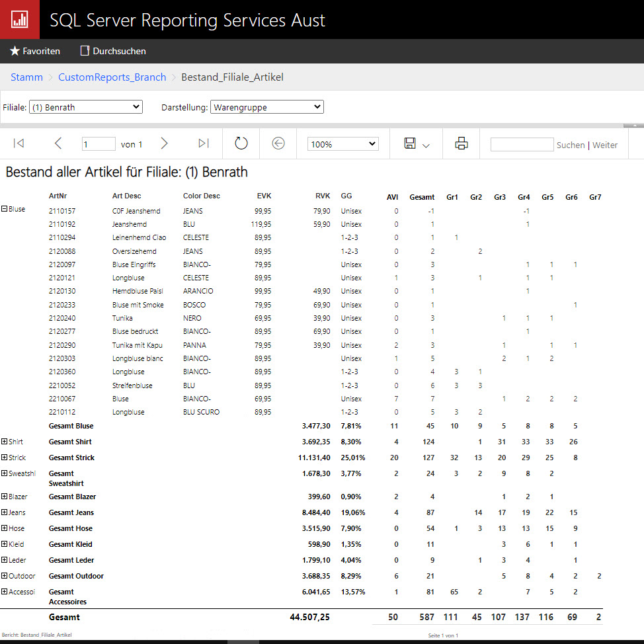Click the SSRS home logo icon
This screenshot has height=644, width=644.
tap(19, 19)
